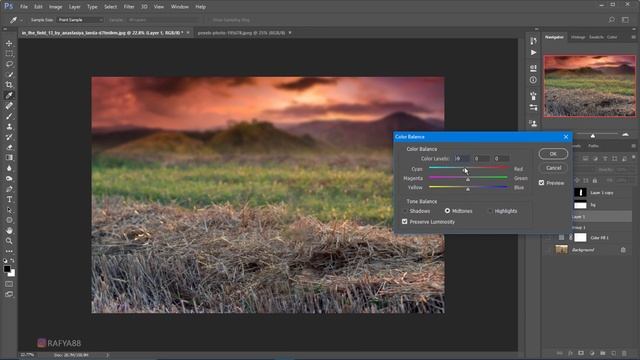Create new group folder icon in Layers footer
Screen dimensions: 640x360
tap(602, 353)
